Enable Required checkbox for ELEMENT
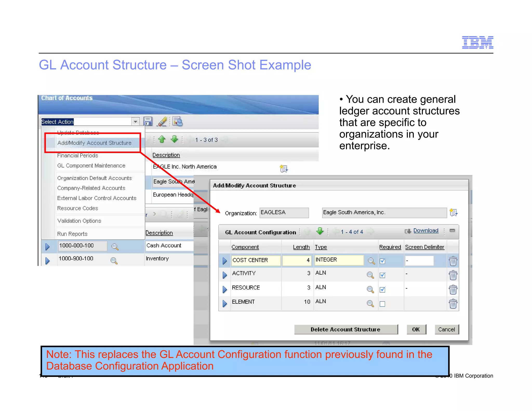Screen dimensions: 532x411 click(x=382, y=304)
